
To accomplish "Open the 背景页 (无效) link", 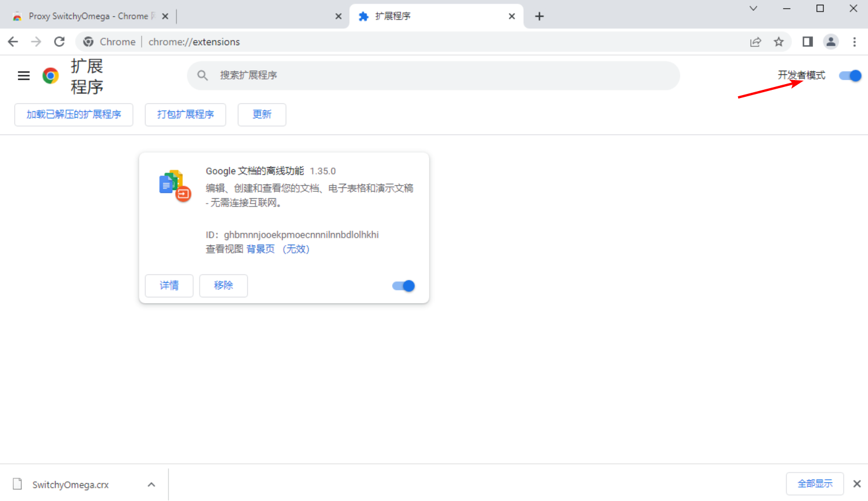I will click(x=278, y=249).
